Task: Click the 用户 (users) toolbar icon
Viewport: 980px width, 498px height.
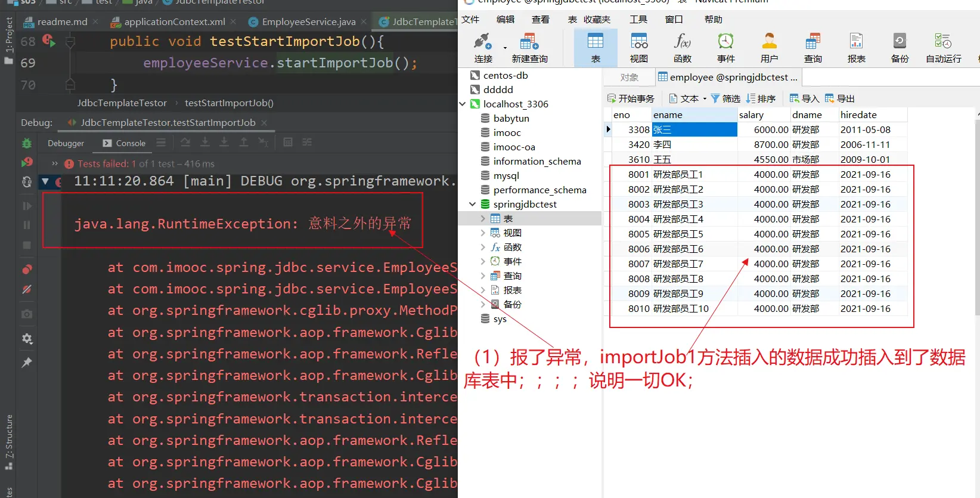Action: (769, 48)
